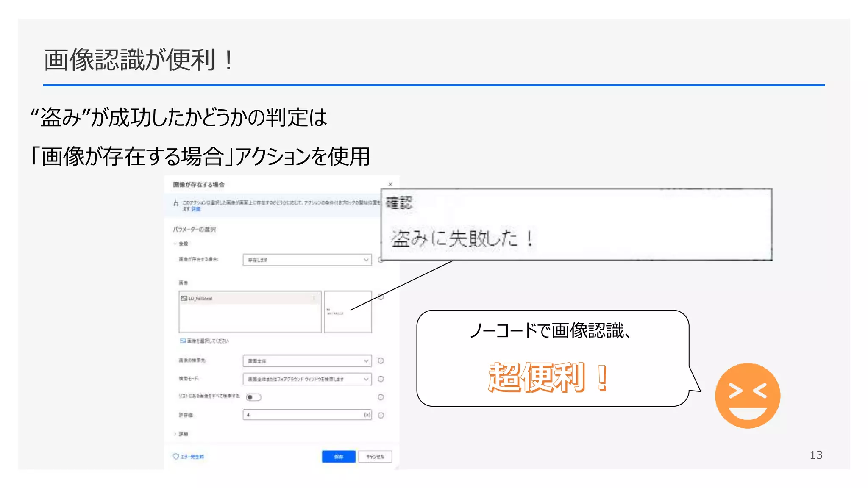Click the ノーコードで画像認識、 speech bubble text

coord(551,330)
